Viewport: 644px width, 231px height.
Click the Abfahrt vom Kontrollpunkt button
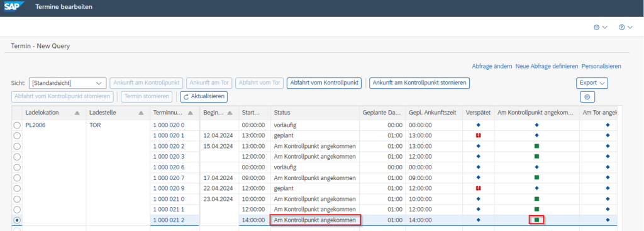coord(325,82)
